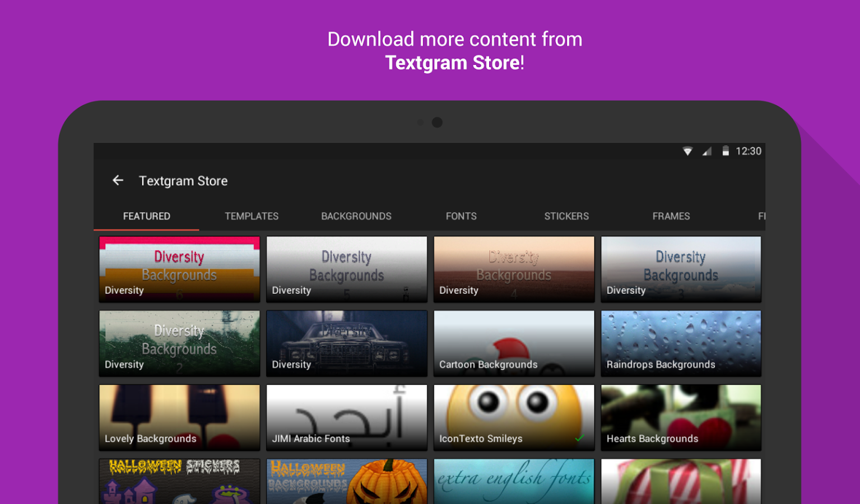This screenshot has height=504, width=860.
Task: Open the JIMI Arabic Fonts pack
Action: (x=347, y=418)
